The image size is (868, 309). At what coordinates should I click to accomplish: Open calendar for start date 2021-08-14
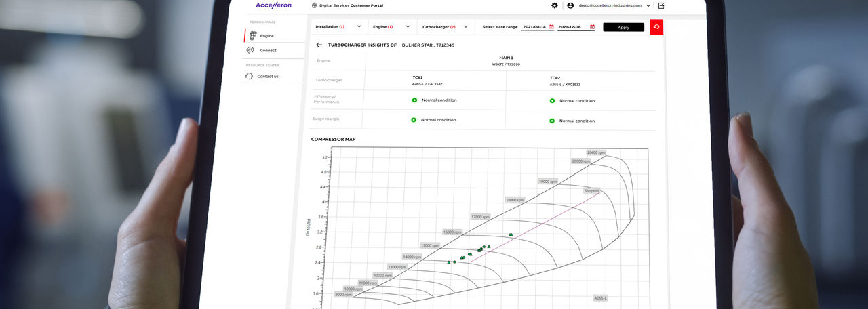551,27
